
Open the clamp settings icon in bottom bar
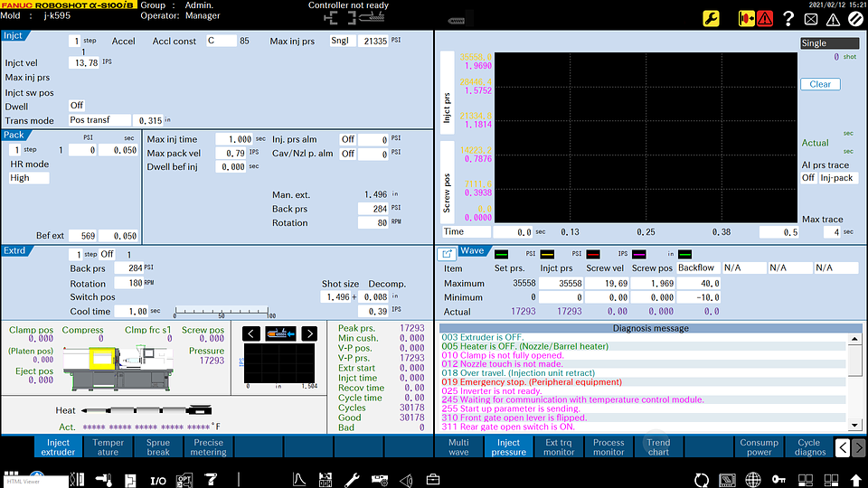(77, 479)
